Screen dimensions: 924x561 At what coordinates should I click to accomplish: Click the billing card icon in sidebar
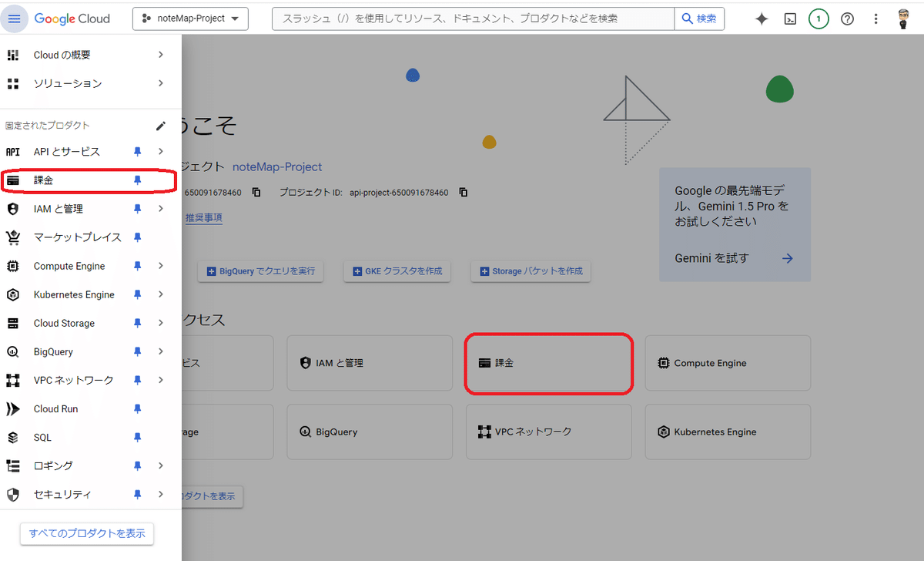point(12,180)
